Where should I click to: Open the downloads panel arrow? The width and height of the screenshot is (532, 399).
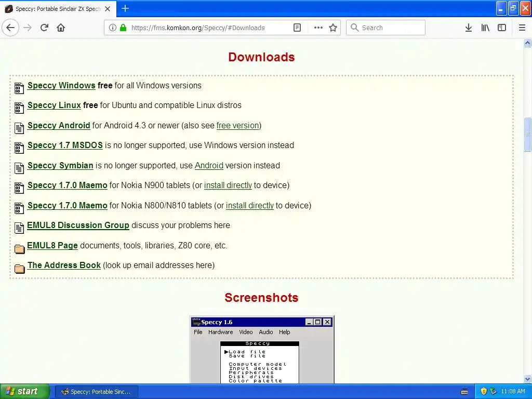tap(469, 28)
